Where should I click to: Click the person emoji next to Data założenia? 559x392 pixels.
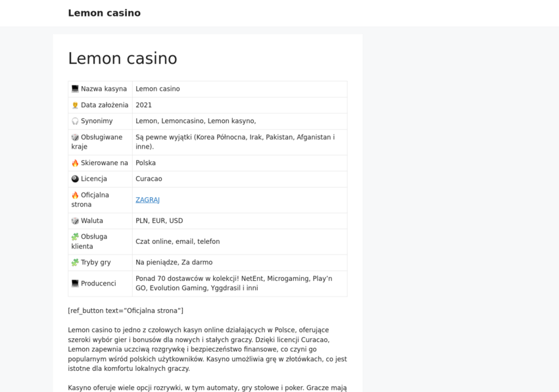75,105
